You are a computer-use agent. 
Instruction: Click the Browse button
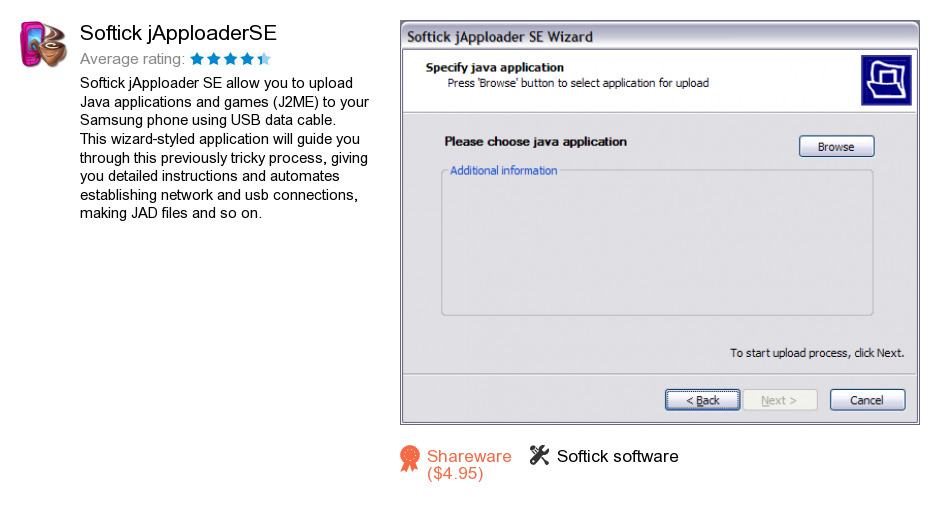click(x=836, y=146)
